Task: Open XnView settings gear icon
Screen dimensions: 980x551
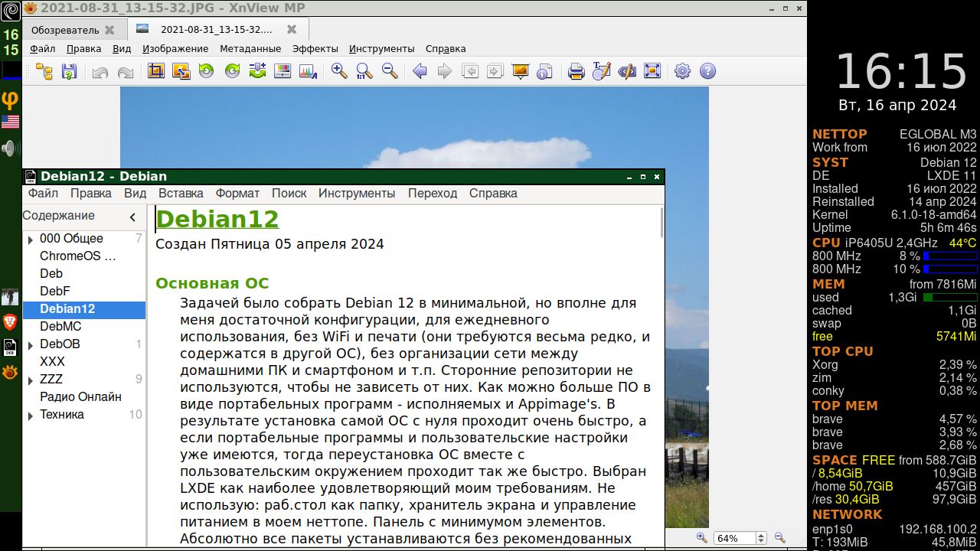Action: point(682,71)
